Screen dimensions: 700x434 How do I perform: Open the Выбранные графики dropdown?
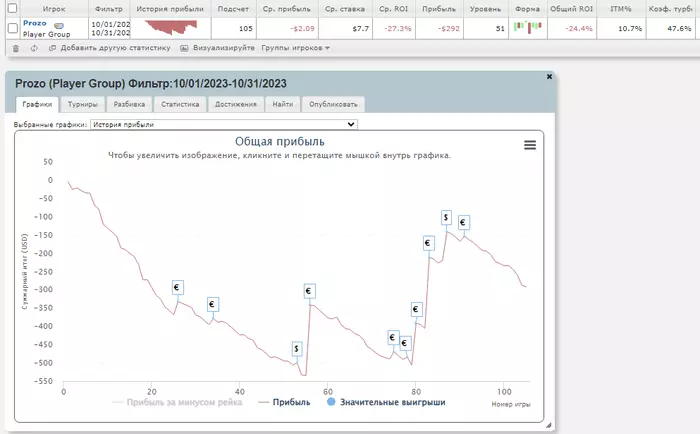pos(224,125)
